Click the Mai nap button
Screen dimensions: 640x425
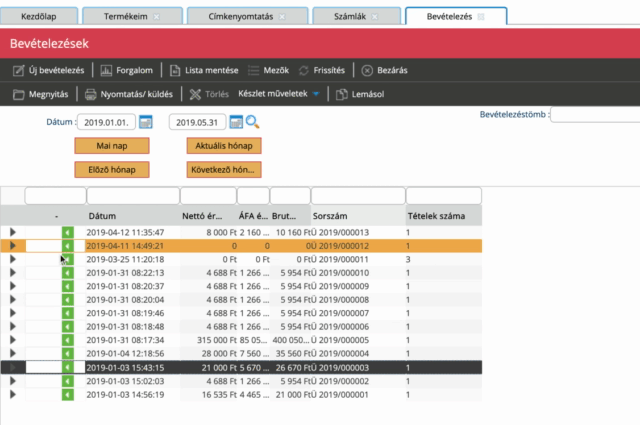pyautogui.click(x=112, y=146)
